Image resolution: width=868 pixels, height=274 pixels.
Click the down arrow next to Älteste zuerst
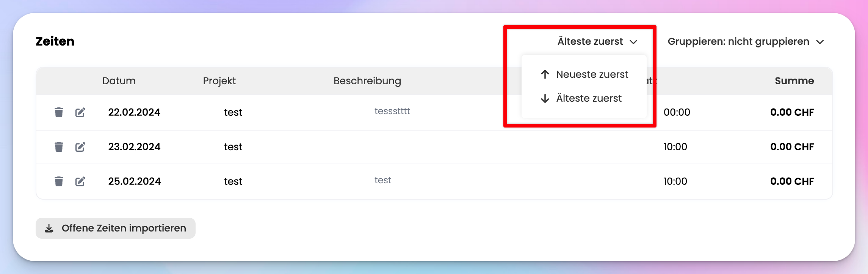point(545,98)
